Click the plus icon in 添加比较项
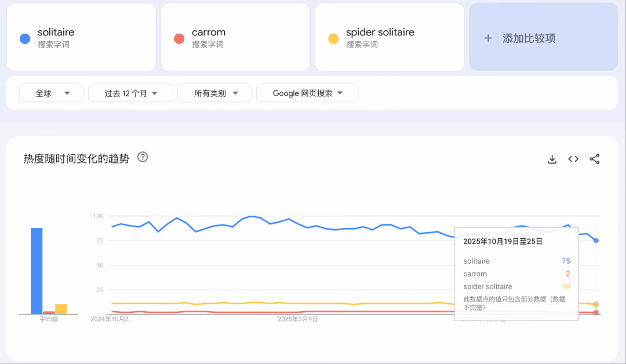The image size is (626, 364). [488, 38]
